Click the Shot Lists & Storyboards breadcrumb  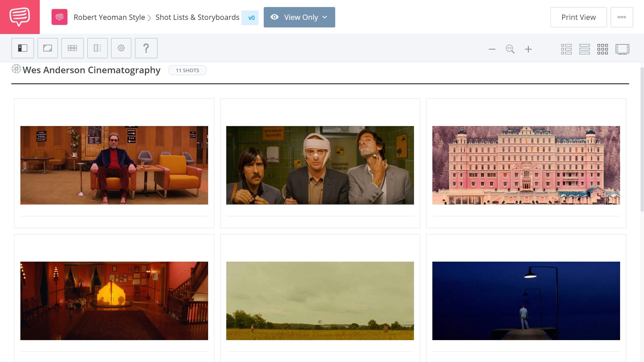197,17
